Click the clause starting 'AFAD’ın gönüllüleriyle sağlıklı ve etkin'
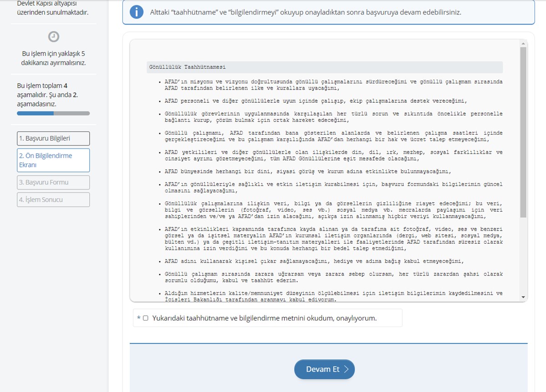This screenshot has height=392, width=546. (334, 187)
